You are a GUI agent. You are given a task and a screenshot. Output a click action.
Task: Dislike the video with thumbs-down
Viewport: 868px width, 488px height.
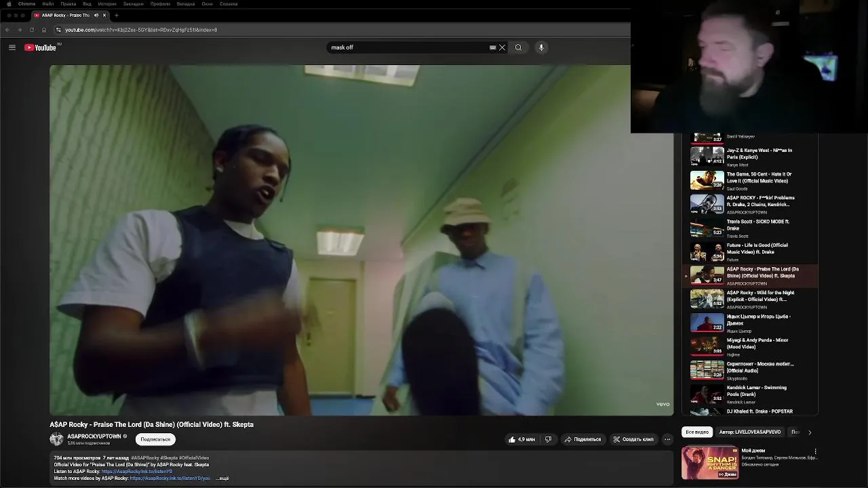[548, 439]
